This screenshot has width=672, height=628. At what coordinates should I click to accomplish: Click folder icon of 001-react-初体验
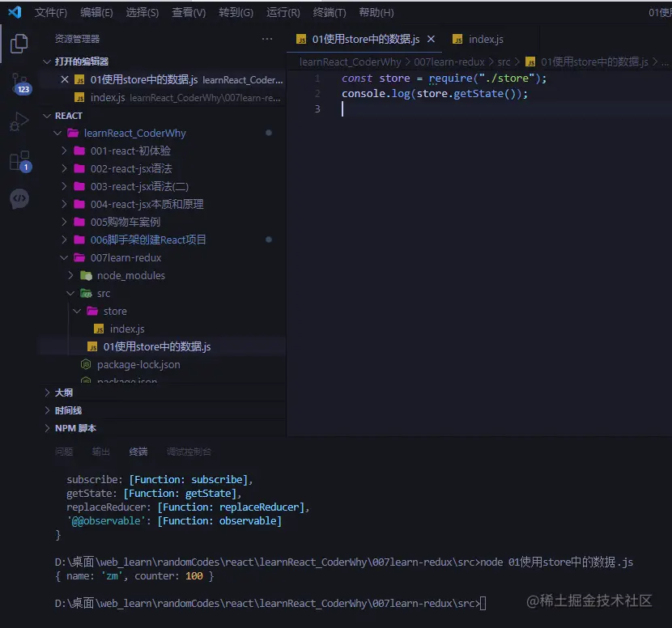pyautogui.click(x=79, y=151)
